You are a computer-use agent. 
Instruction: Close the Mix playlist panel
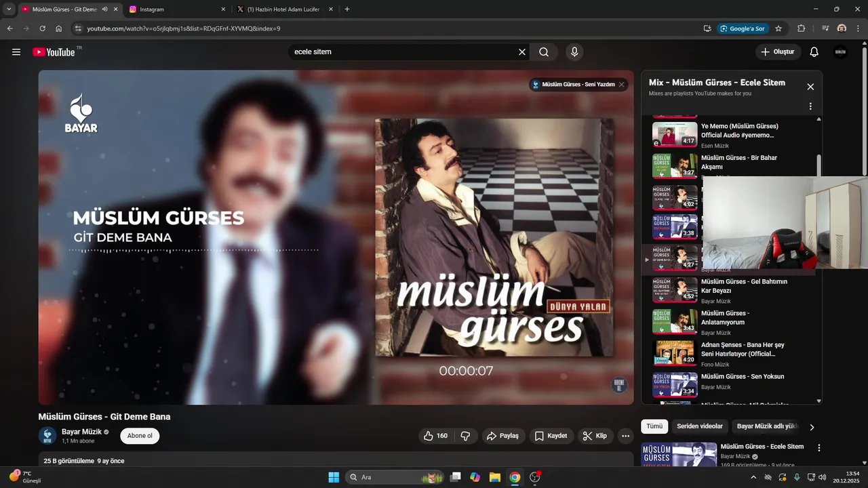810,87
